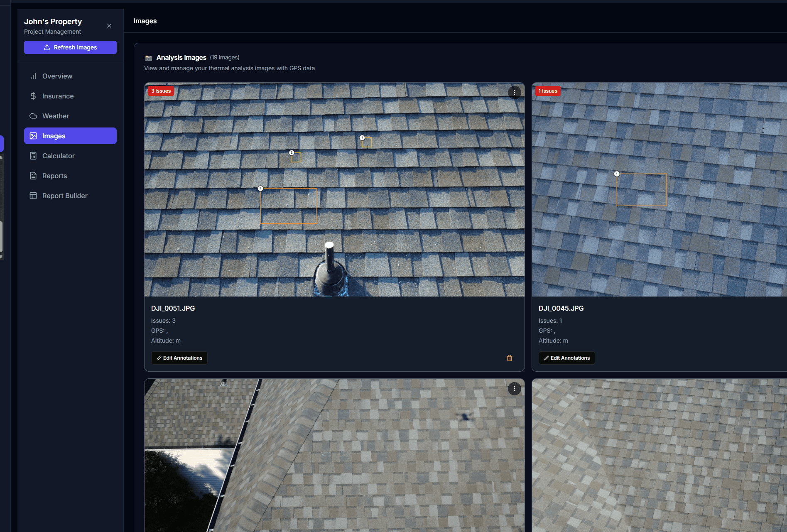This screenshot has height=532, width=787.
Task: Click the Overview bar chart icon
Action: (x=33, y=76)
